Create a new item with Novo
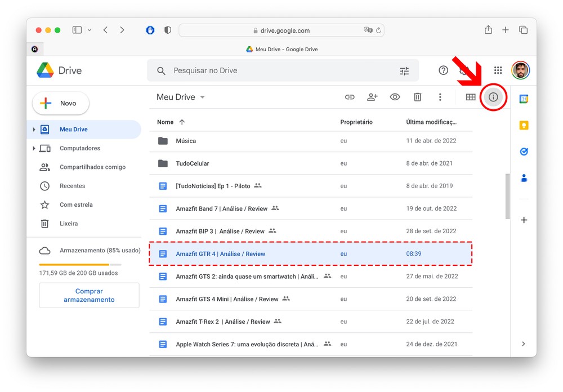The width and height of the screenshot is (563, 392). (x=61, y=104)
